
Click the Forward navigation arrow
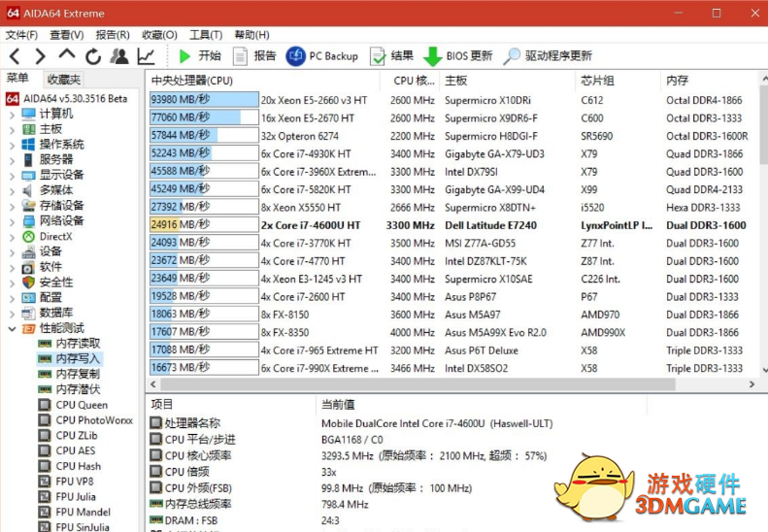pyautogui.click(x=40, y=56)
